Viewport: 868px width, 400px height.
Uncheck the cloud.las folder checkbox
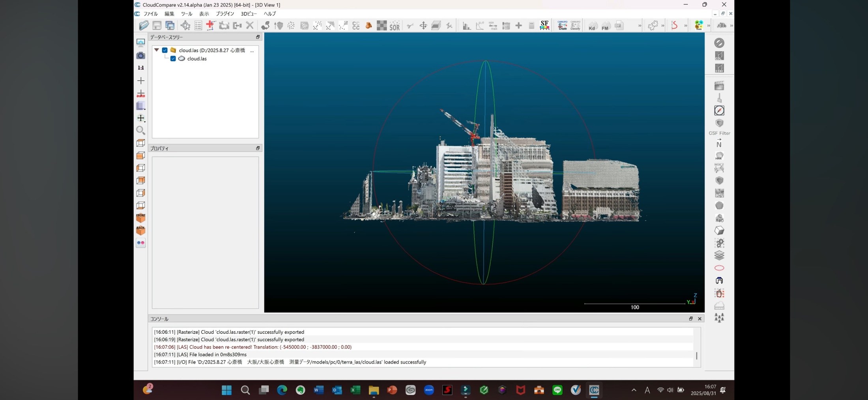[x=165, y=50]
